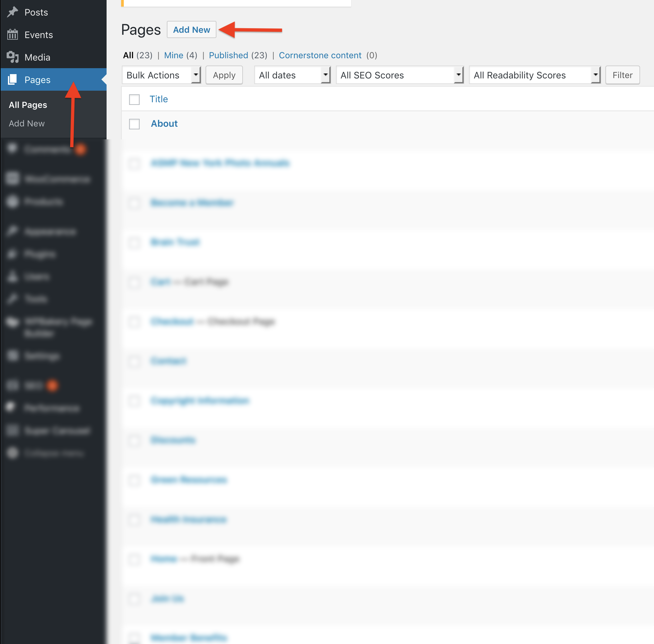Click the blurred Users sidebar icon

tap(13, 276)
